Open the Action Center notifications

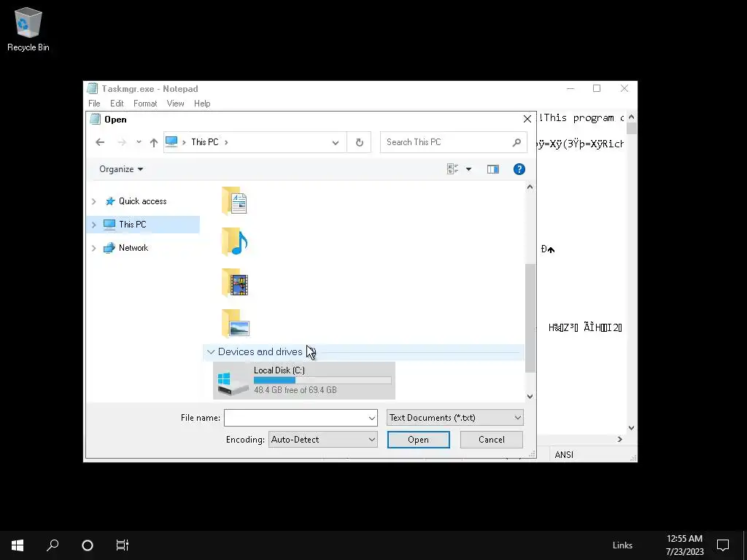(x=723, y=545)
